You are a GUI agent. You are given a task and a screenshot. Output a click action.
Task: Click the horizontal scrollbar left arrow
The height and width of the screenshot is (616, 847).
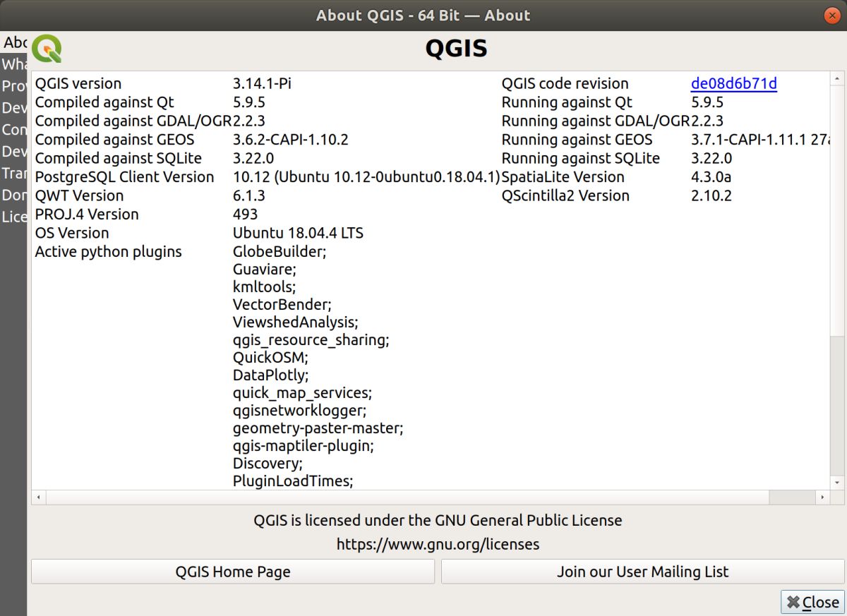pos(38,497)
